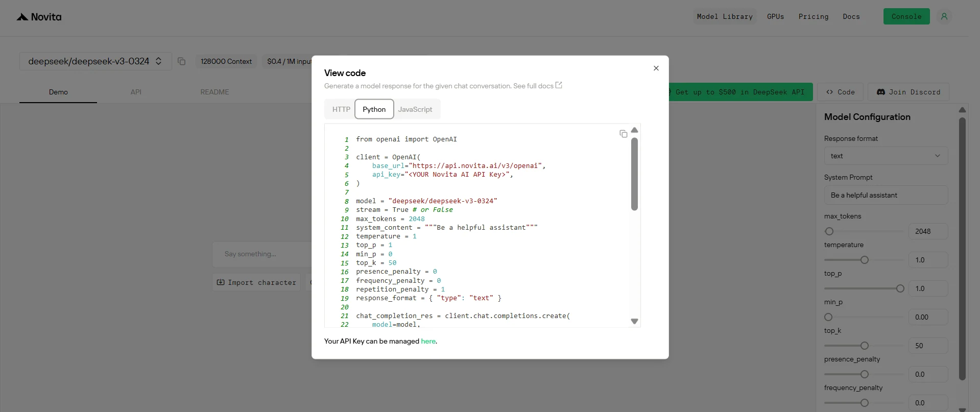
Task: Click the presence_penalty value field
Action: pyautogui.click(x=928, y=374)
